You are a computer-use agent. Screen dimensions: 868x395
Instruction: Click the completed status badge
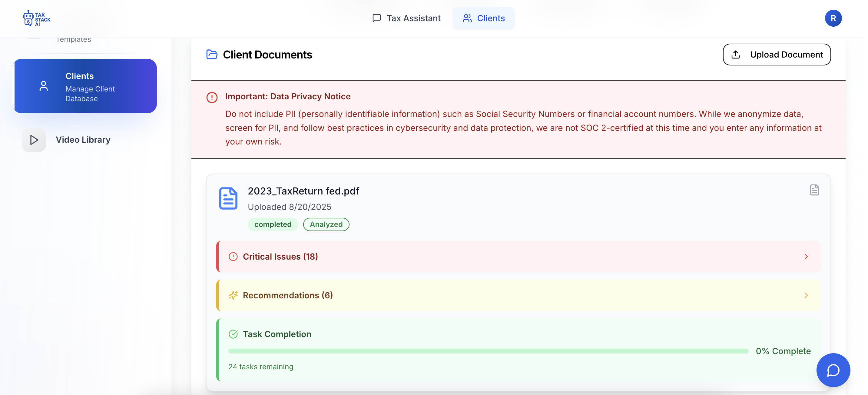[x=273, y=224]
